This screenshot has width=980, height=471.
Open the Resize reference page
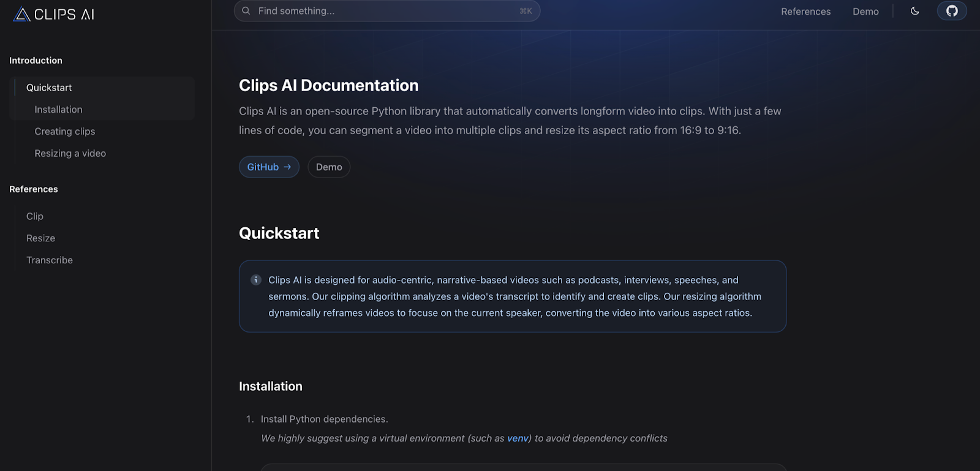40,238
